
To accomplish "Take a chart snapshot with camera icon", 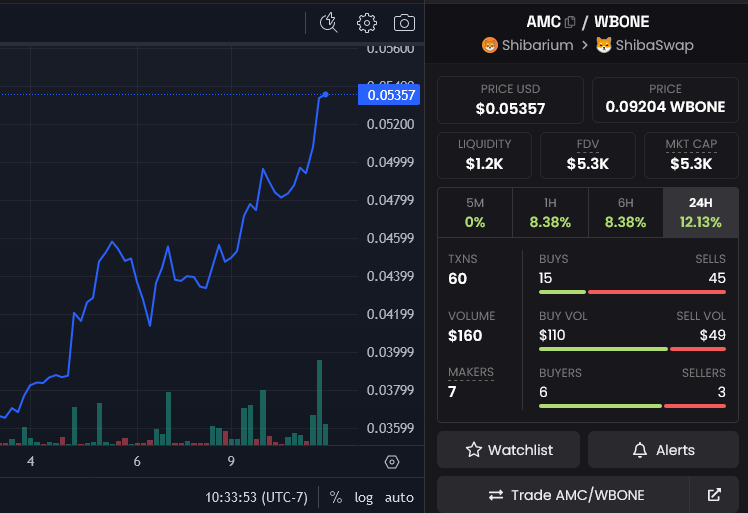I will click(404, 22).
